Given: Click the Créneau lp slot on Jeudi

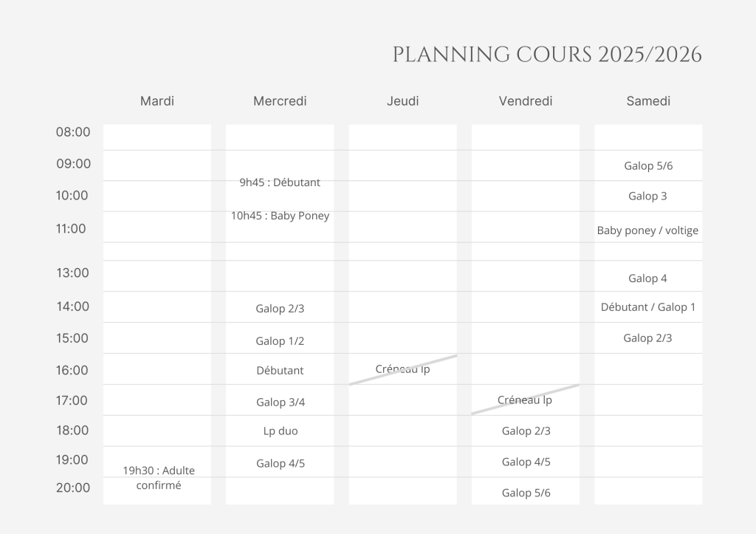Looking at the screenshot, I should 402,369.
